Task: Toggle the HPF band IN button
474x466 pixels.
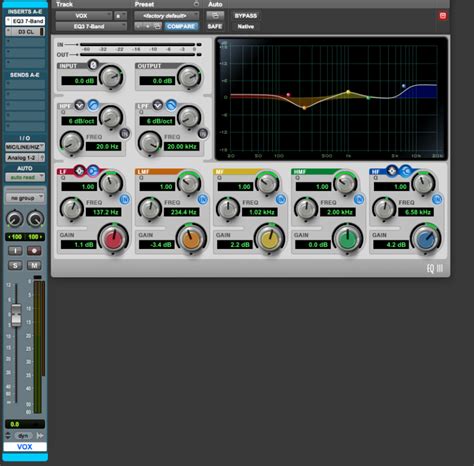Action: tap(125, 134)
